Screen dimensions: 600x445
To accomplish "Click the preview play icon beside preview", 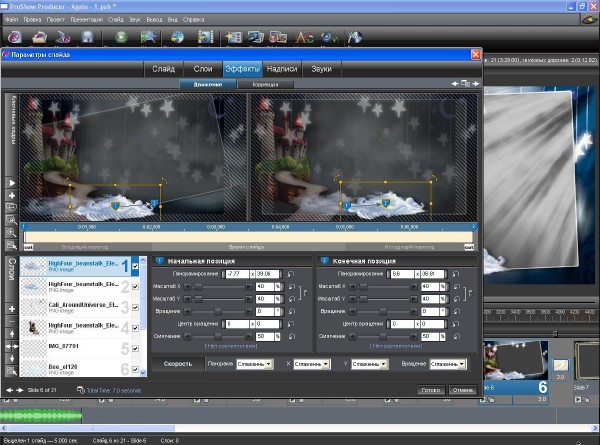I will tap(12, 183).
